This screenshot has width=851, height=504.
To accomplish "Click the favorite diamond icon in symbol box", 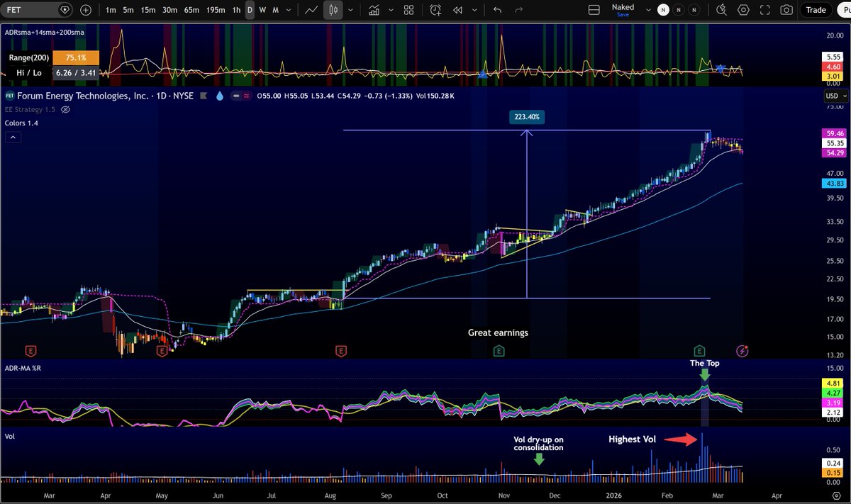I will point(65,10).
